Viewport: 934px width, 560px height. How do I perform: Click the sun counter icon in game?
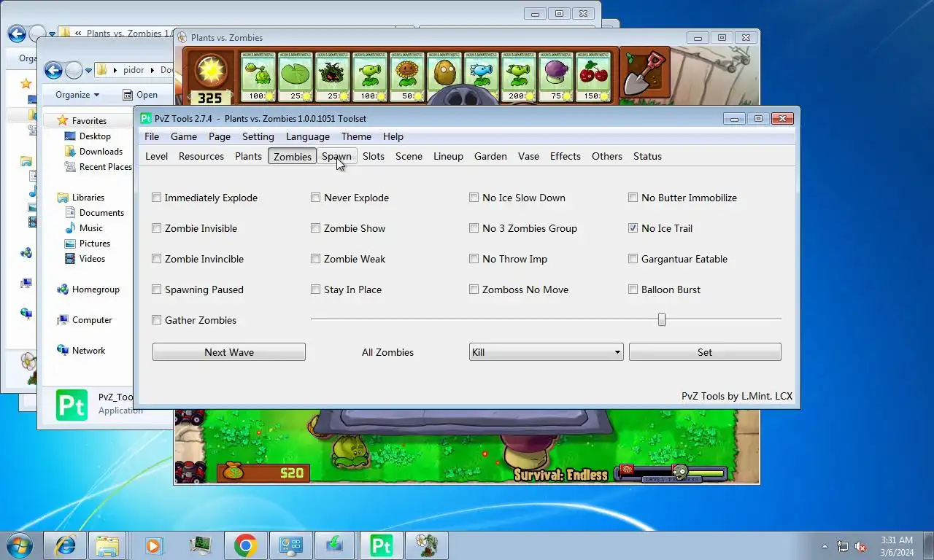click(x=212, y=70)
